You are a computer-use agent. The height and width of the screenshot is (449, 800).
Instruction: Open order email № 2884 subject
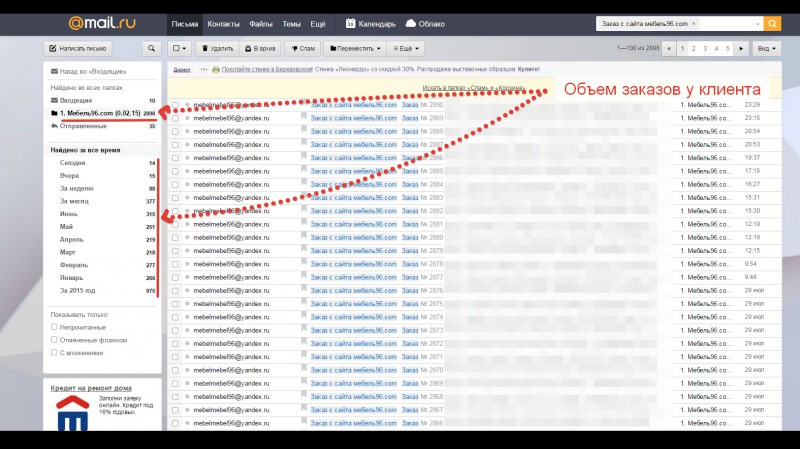pos(353,184)
